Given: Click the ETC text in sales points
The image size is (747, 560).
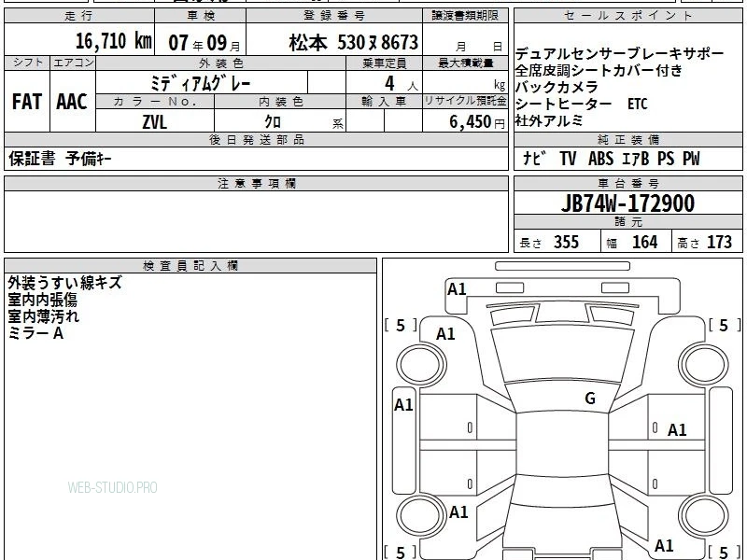Looking at the screenshot, I should point(638,104).
